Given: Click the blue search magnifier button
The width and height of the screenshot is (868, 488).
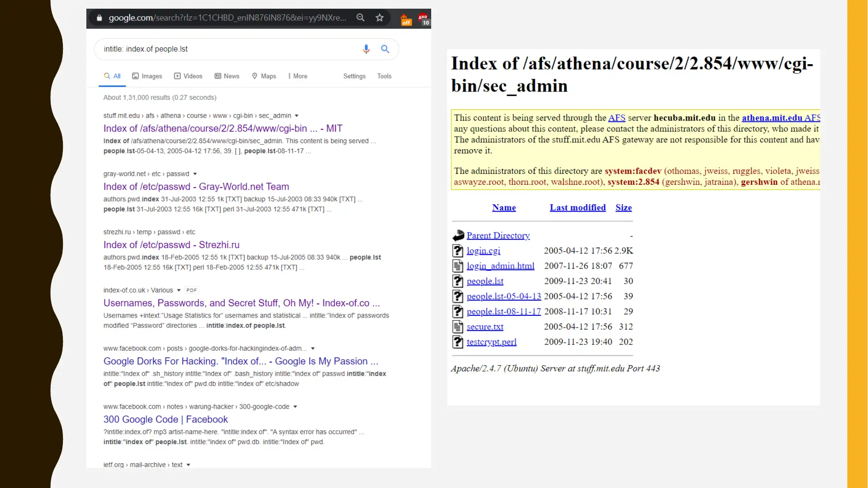Looking at the screenshot, I should 385,49.
